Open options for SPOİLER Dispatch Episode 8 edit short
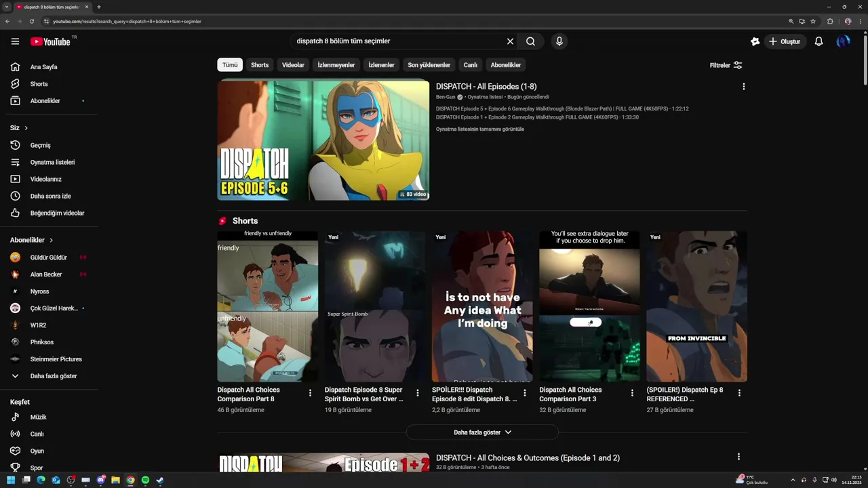The width and height of the screenshot is (868, 488). pyautogui.click(x=524, y=393)
